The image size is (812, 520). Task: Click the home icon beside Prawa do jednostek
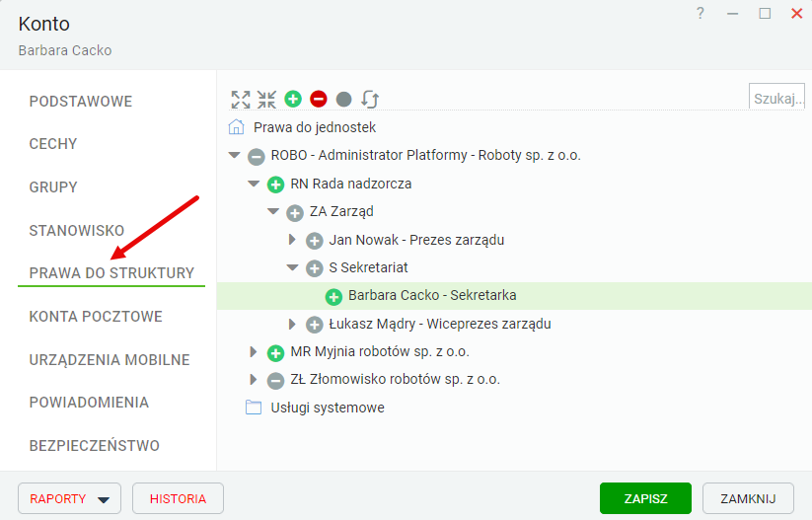236,127
